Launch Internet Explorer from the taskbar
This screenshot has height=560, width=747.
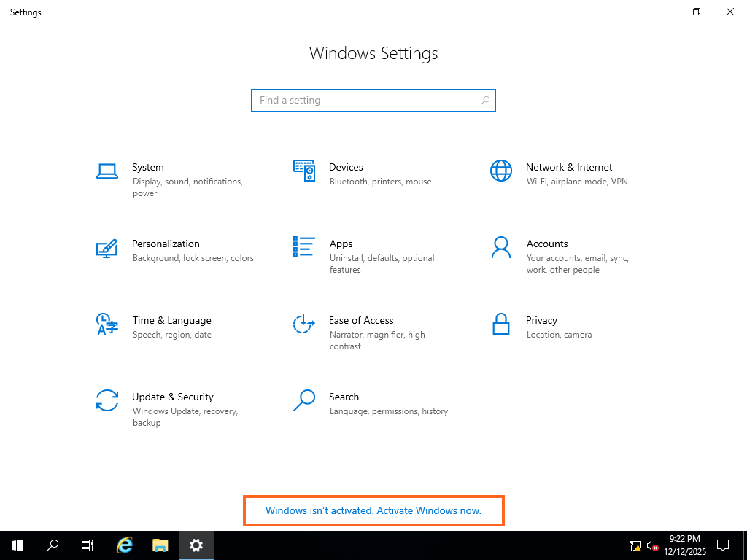point(125,545)
